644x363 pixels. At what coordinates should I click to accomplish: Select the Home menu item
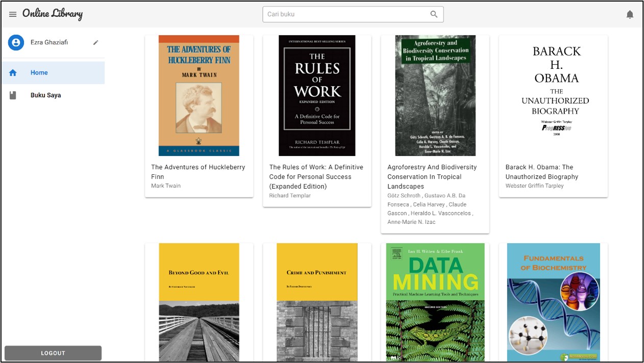point(39,72)
